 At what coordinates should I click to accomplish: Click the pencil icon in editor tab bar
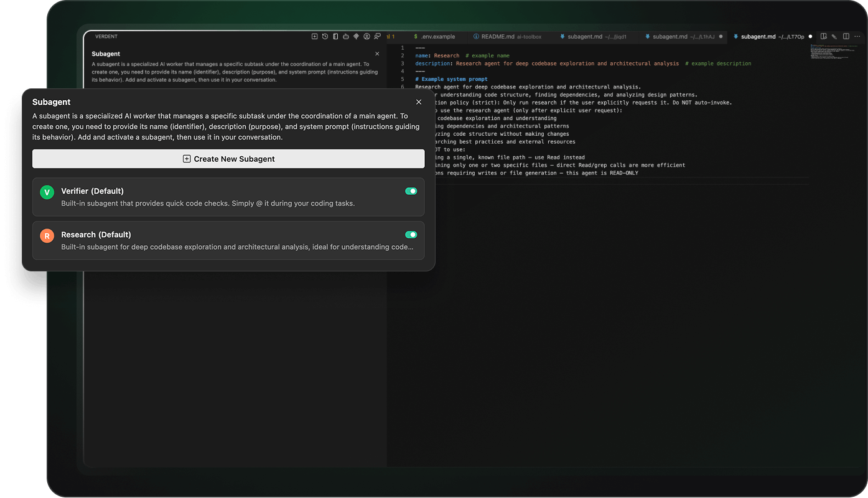pyautogui.click(x=834, y=37)
